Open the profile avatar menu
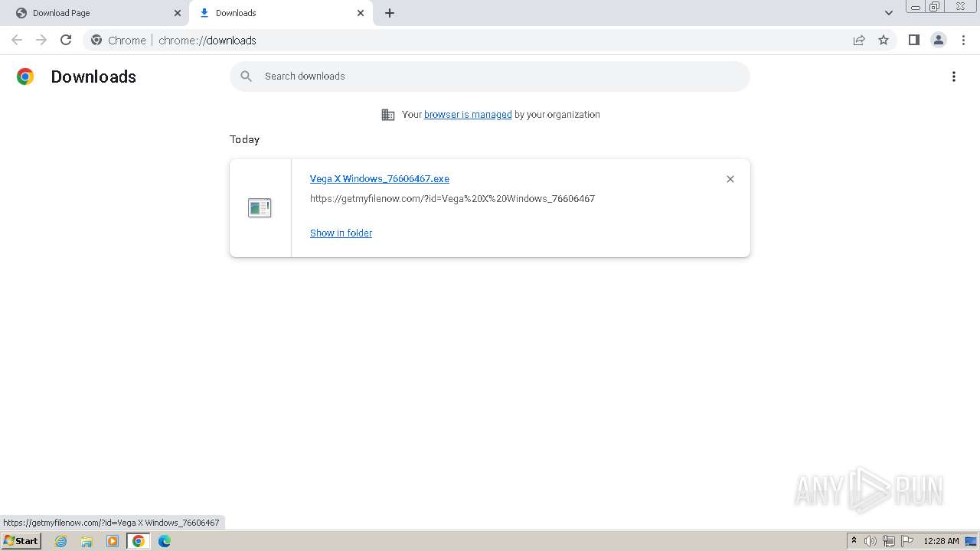This screenshot has width=980, height=551. [939, 40]
